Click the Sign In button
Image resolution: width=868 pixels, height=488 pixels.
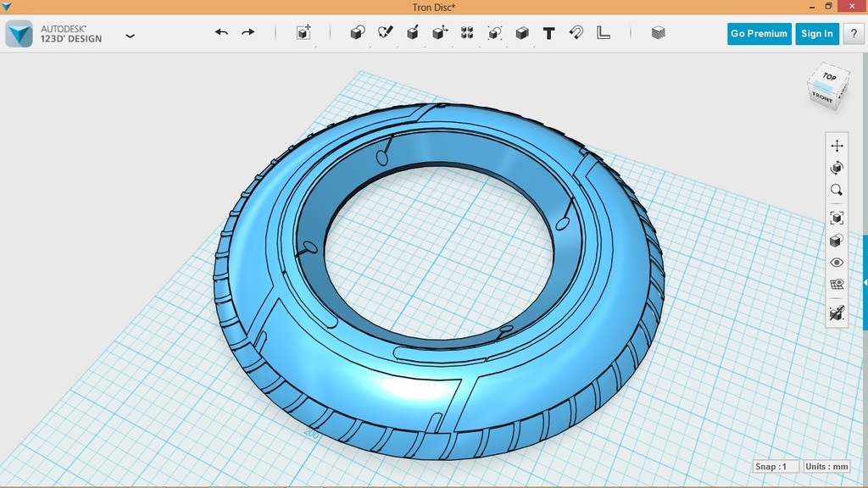point(815,34)
